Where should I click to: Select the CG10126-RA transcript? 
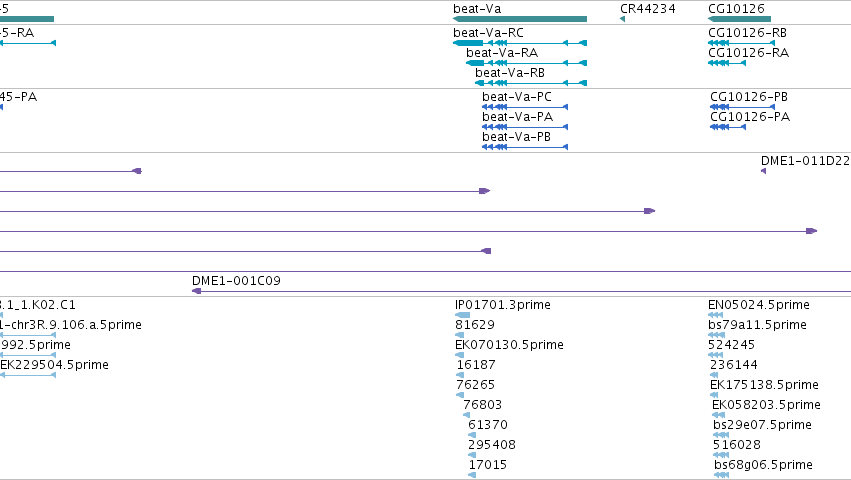pyautogui.click(x=727, y=63)
